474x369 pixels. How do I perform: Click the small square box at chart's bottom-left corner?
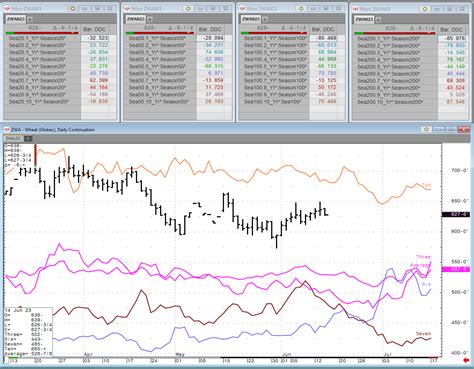click(x=6, y=360)
